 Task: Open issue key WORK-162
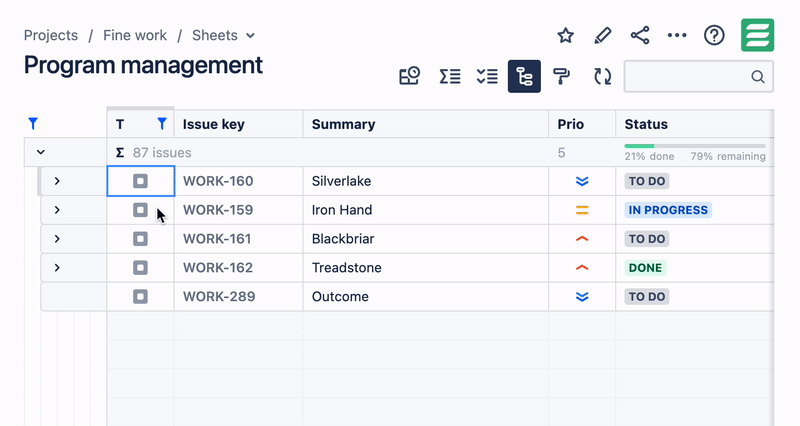coord(218,268)
